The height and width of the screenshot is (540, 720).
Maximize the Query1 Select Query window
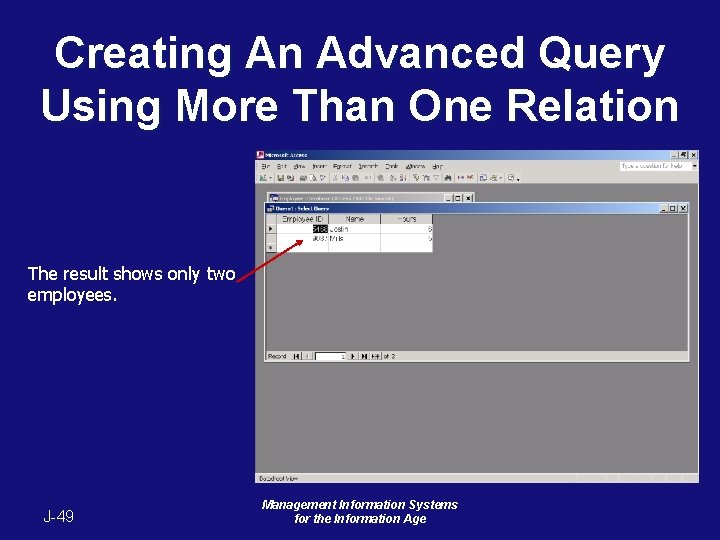point(673,208)
